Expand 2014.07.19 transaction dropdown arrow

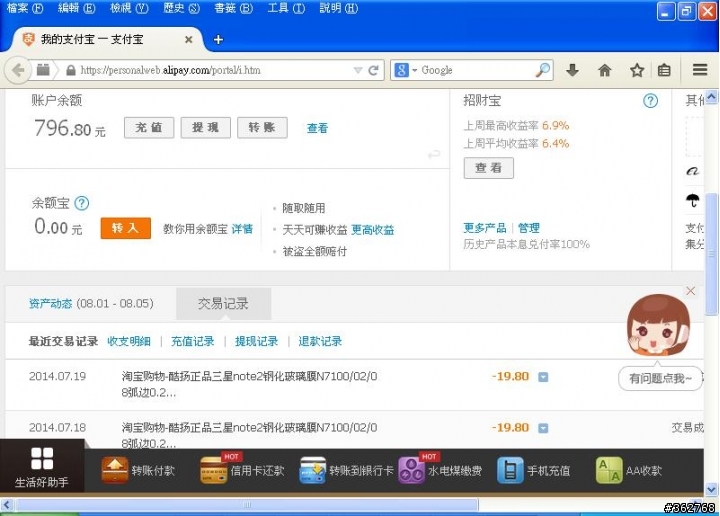coord(543,377)
